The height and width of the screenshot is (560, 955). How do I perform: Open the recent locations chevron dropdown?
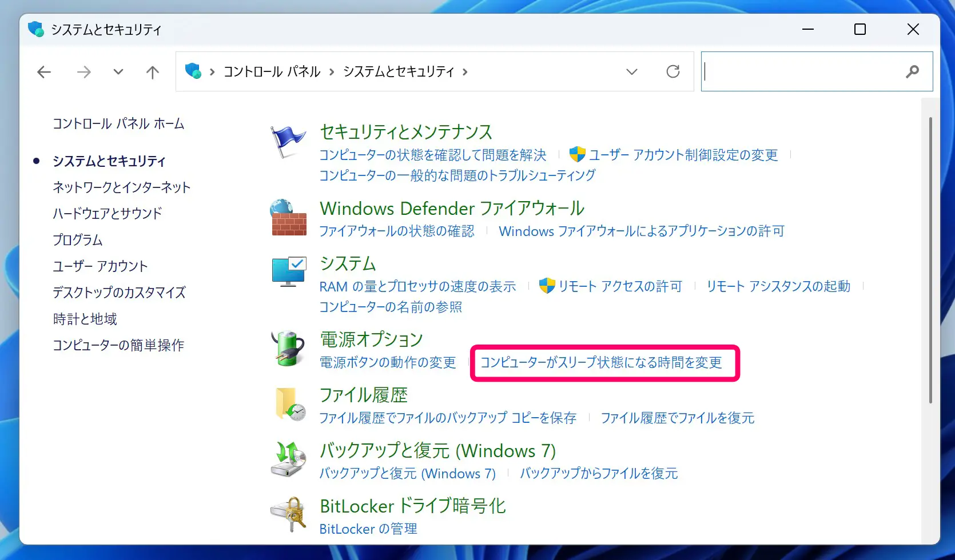coord(118,72)
